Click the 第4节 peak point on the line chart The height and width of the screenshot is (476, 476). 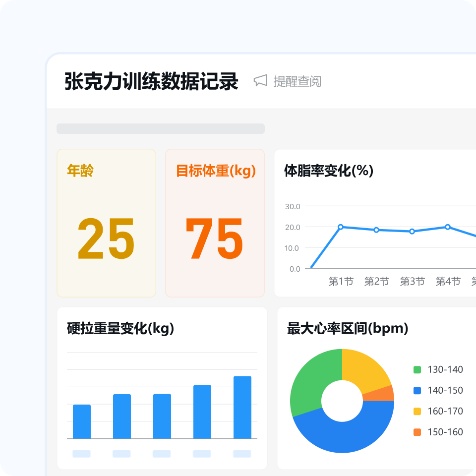tap(447, 227)
